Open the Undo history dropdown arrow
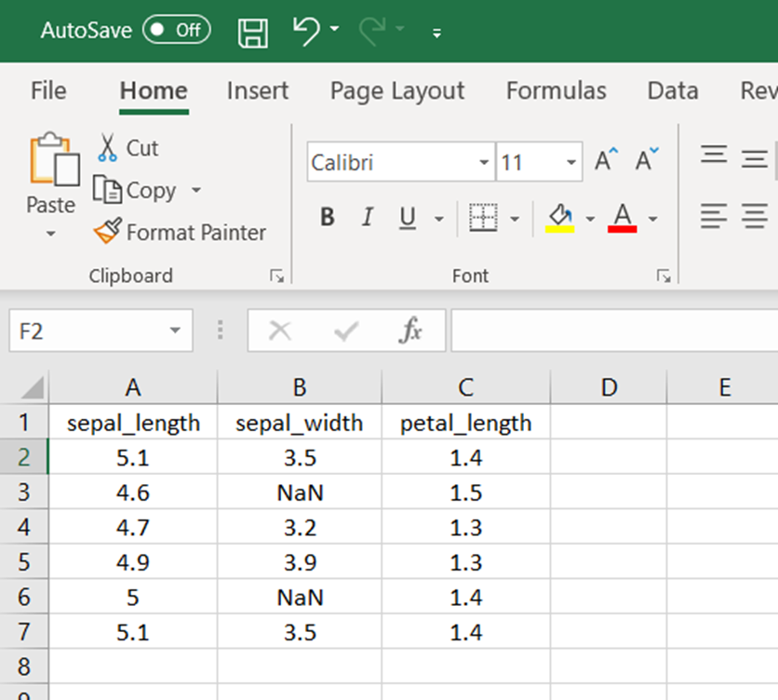Image resolution: width=778 pixels, height=700 pixels. click(335, 29)
